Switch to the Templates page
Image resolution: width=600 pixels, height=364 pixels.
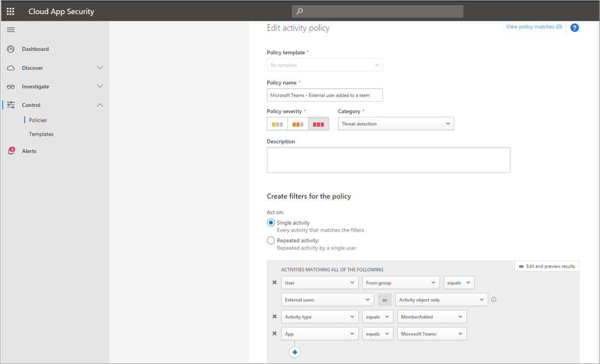[x=41, y=134]
